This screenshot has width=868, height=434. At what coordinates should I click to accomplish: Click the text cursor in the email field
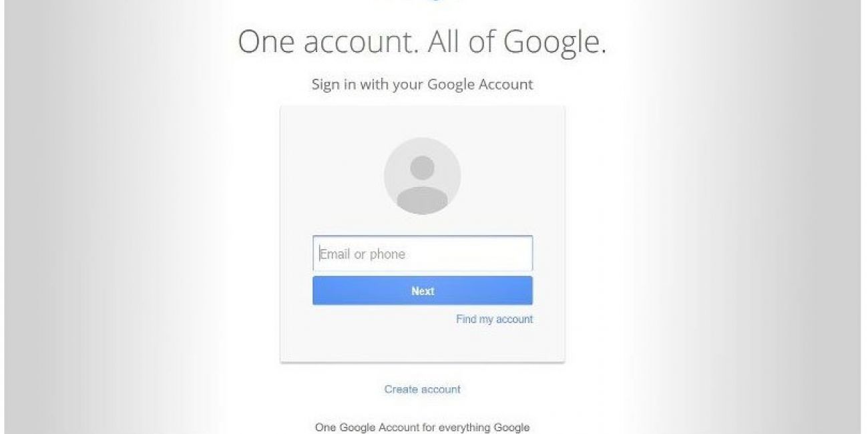pyautogui.click(x=320, y=254)
